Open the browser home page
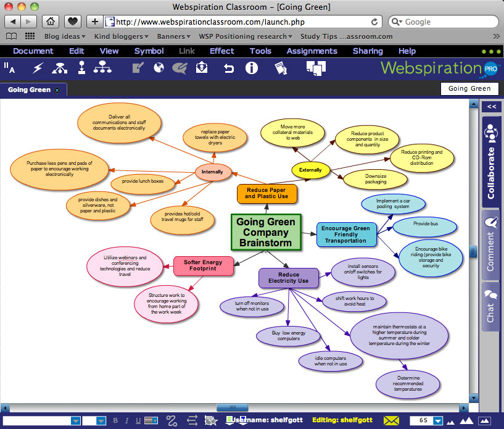 tap(51, 22)
